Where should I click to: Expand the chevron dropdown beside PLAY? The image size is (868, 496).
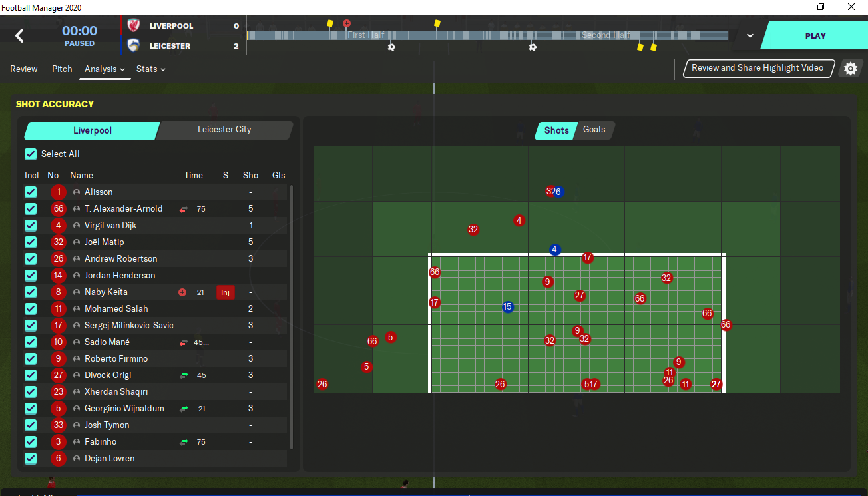[x=750, y=36]
